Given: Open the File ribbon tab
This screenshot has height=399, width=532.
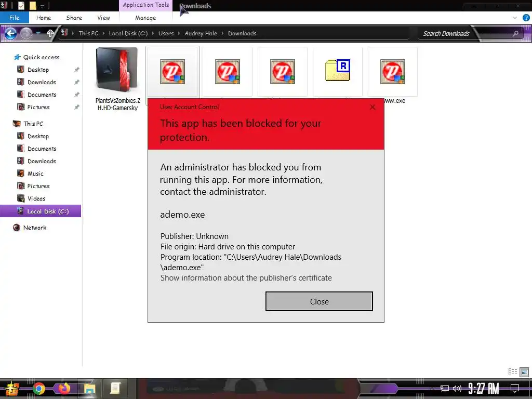Looking at the screenshot, I should coord(14,18).
